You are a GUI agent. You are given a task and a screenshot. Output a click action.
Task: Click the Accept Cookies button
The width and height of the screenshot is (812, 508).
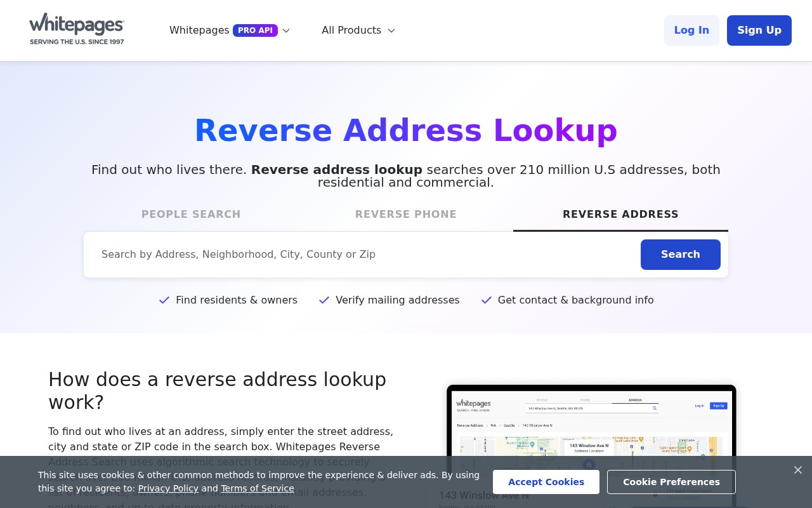click(546, 482)
